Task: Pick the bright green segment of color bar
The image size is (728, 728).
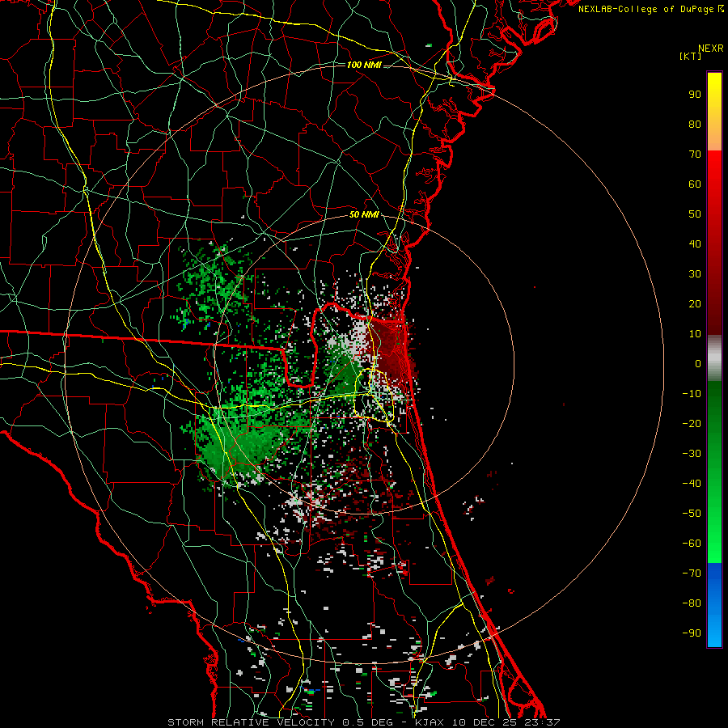Action: (x=714, y=472)
